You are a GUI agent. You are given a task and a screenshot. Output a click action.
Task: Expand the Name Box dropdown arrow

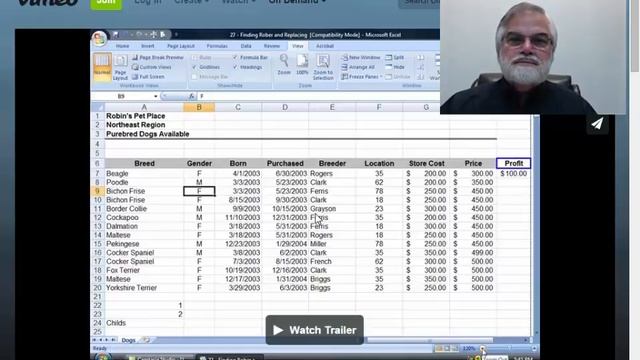click(156, 96)
